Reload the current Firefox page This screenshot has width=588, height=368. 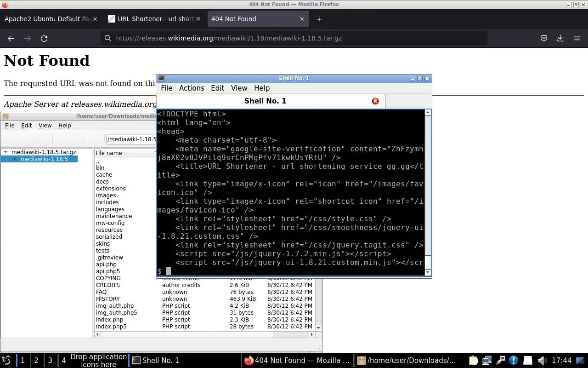[44, 38]
